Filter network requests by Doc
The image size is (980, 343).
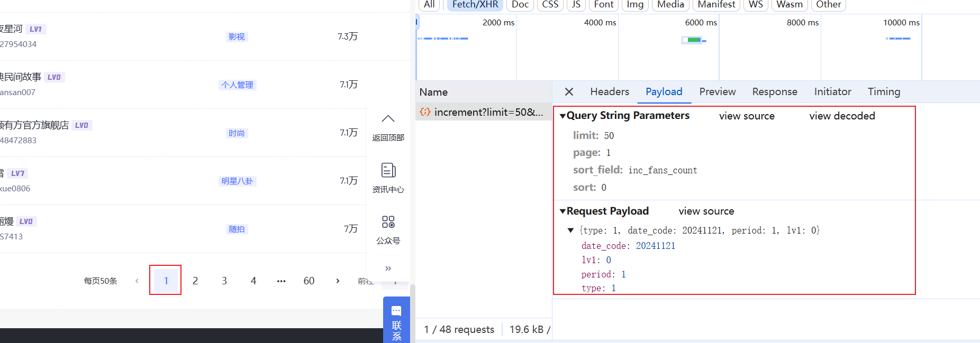520,5
